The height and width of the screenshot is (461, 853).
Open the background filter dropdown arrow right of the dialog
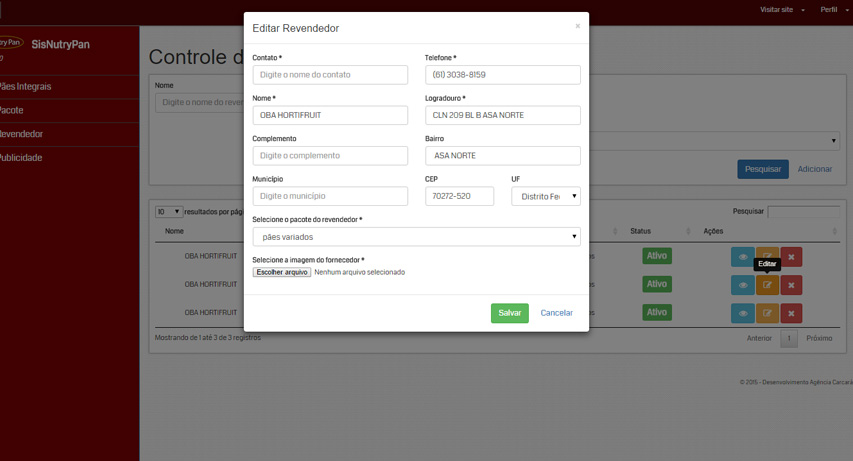point(833,141)
